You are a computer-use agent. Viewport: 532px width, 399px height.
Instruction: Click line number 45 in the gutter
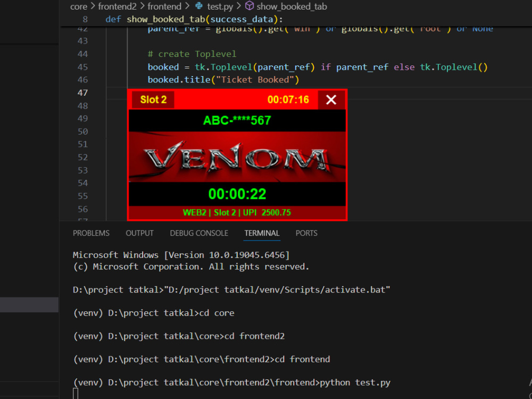tap(82, 67)
